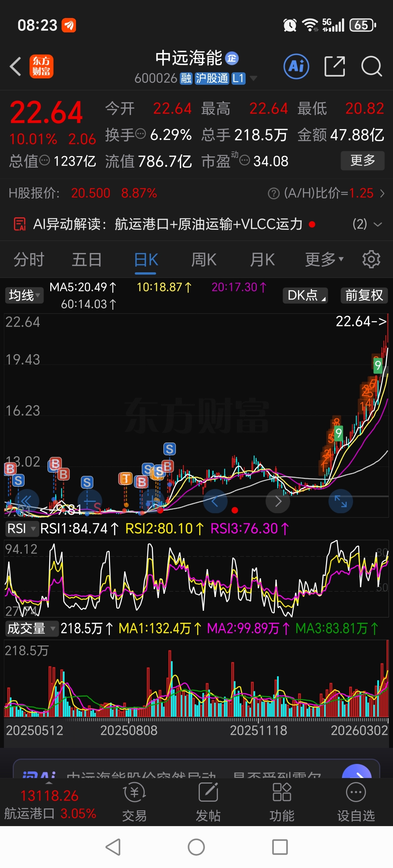Tap the A/H ratio help question icon
The height and width of the screenshot is (868, 393).
(x=273, y=193)
